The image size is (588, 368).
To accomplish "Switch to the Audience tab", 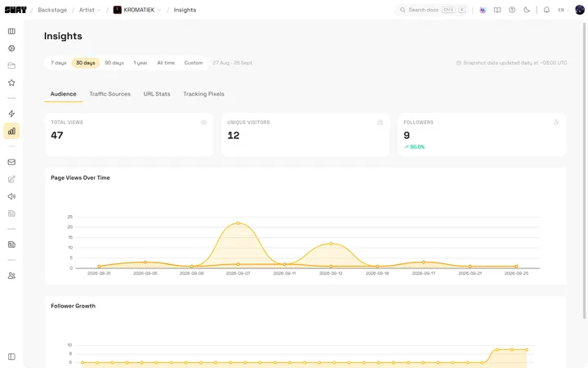I will [x=64, y=94].
